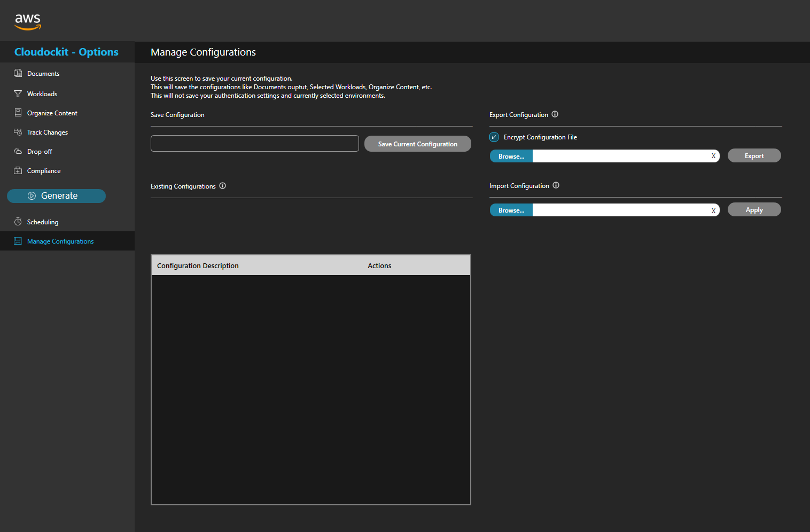The image size is (810, 532).
Task: Open the Scheduling section
Action: (43, 222)
